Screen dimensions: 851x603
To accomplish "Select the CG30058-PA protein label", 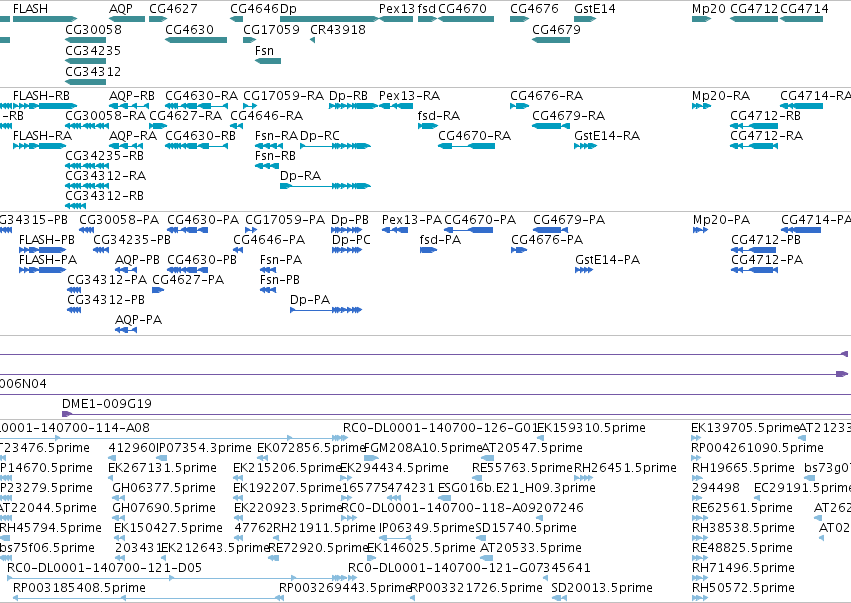I will [119, 220].
